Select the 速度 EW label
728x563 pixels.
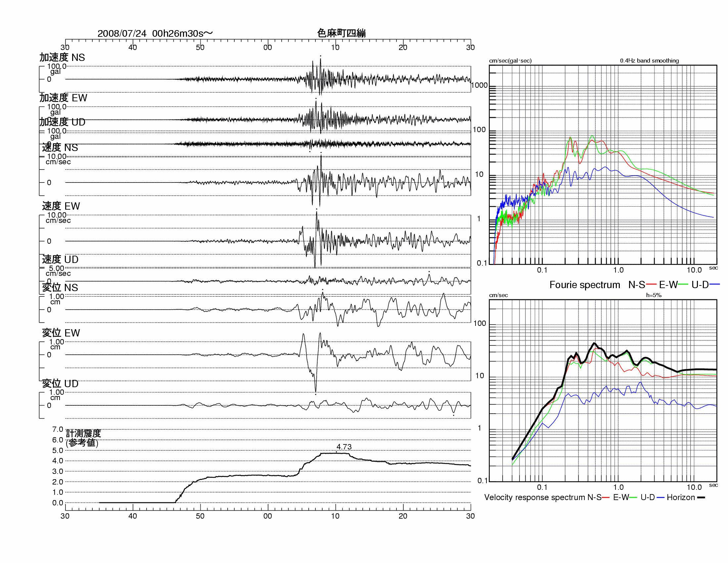click(x=61, y=206)
